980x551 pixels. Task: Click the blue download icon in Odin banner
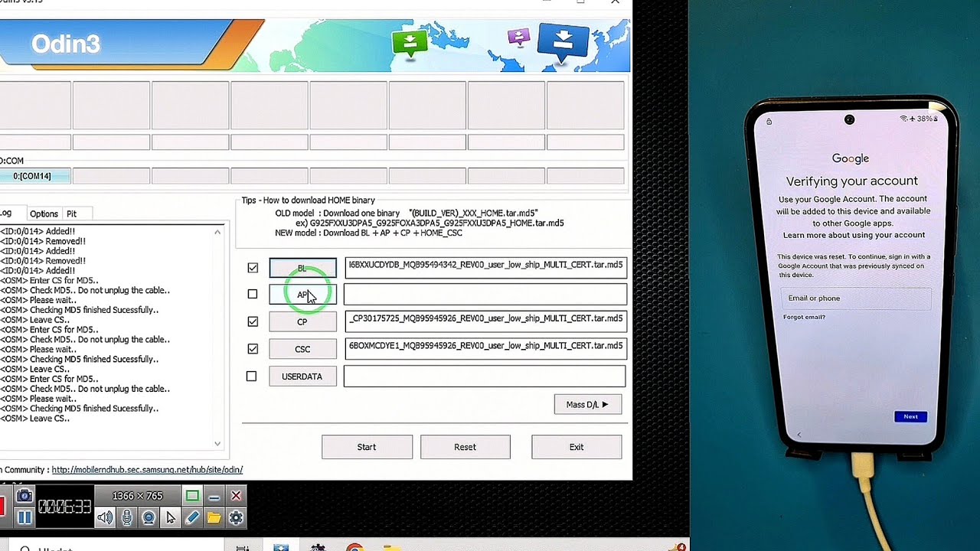click(563, 42)
